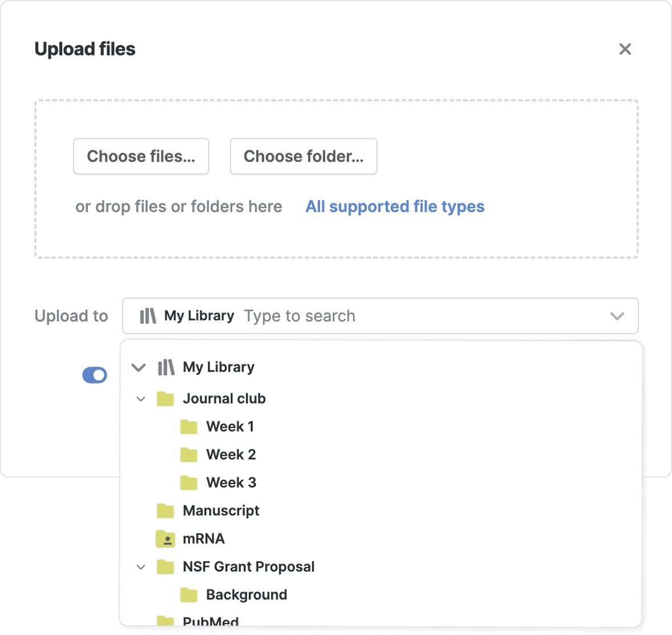This screenshot has height=635, width=672.
Task: Click the Background folder icon
Action: [x=188, y=595]
